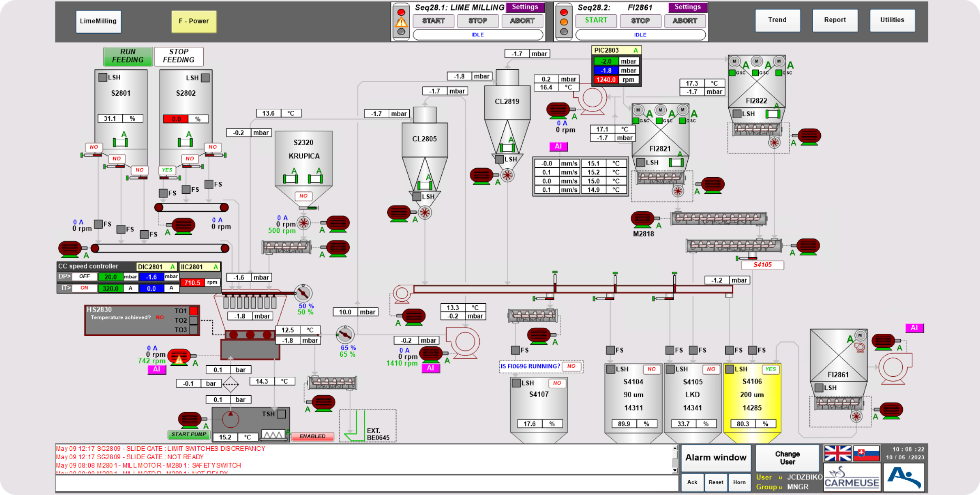Open the Trend menu
Image resolution: width=980 pixels, height=495 pixels.
[777, 20]
